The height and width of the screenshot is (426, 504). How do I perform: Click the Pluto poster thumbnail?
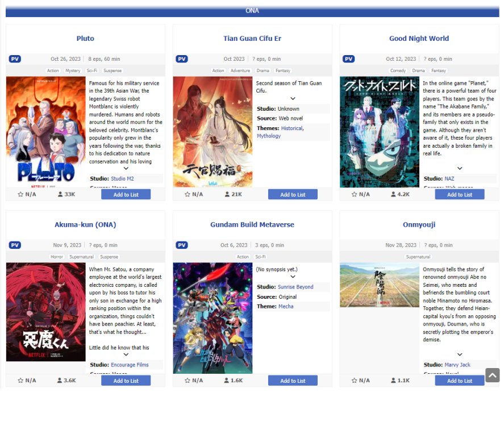tap(46, 132)
